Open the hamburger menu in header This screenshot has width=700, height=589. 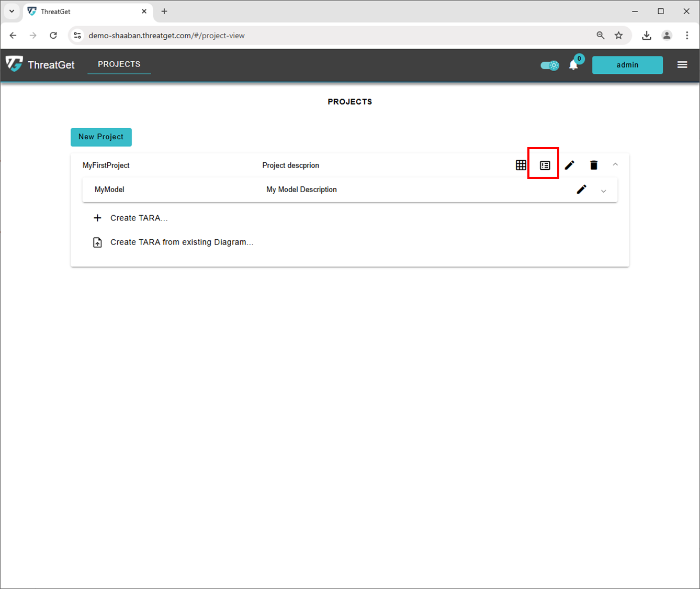point(682,64)
